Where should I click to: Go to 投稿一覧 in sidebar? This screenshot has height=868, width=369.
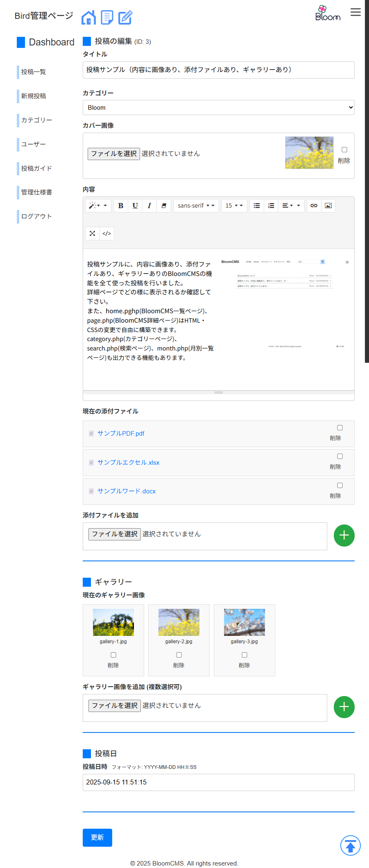pos(34,72)
